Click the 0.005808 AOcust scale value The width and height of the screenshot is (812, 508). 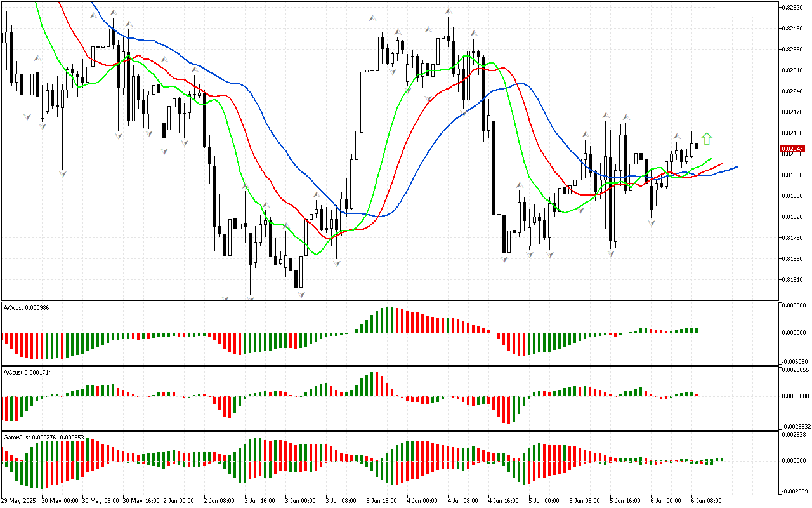794,305
